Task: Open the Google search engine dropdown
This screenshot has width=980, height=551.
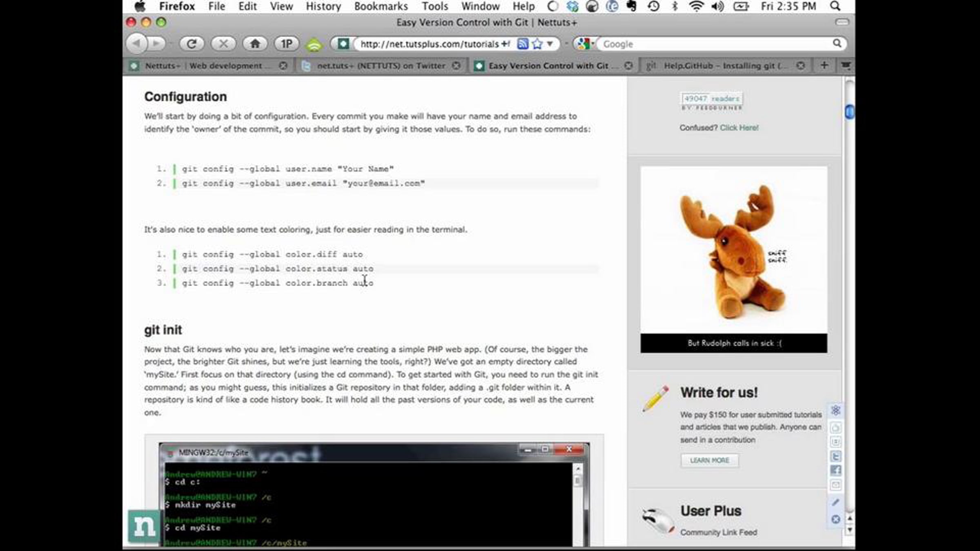Action: pyautogui.click(x=584, y=44)
